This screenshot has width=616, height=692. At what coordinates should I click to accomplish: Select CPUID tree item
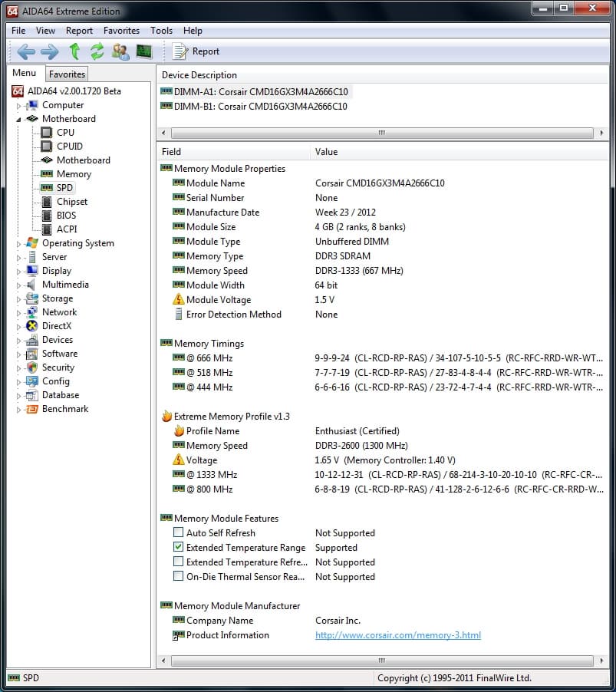(69, 146)
